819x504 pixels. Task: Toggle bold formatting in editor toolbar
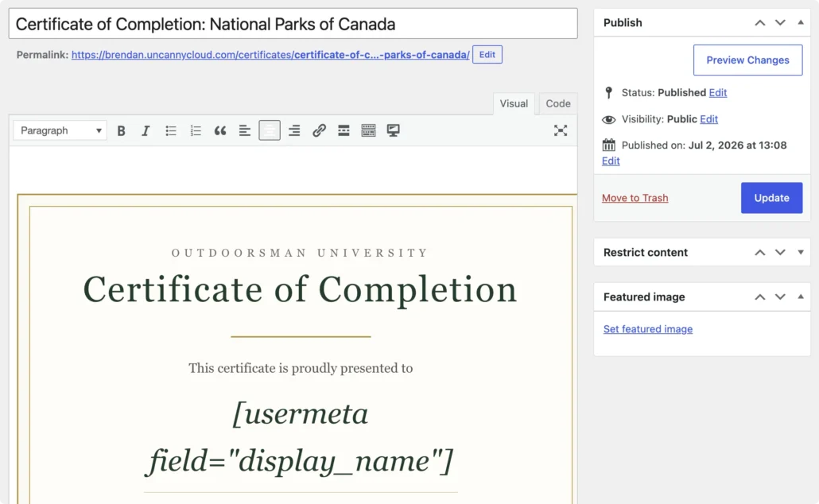[121, 130]
